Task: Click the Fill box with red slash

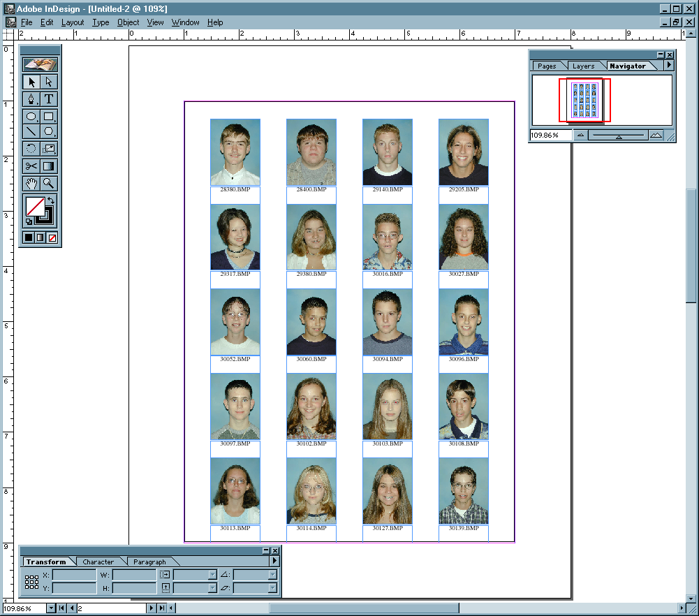Action: pos(35,206)
